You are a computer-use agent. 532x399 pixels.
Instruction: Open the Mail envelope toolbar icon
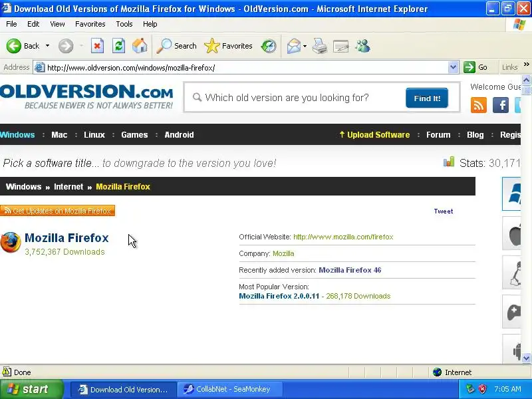coord(293,46)
